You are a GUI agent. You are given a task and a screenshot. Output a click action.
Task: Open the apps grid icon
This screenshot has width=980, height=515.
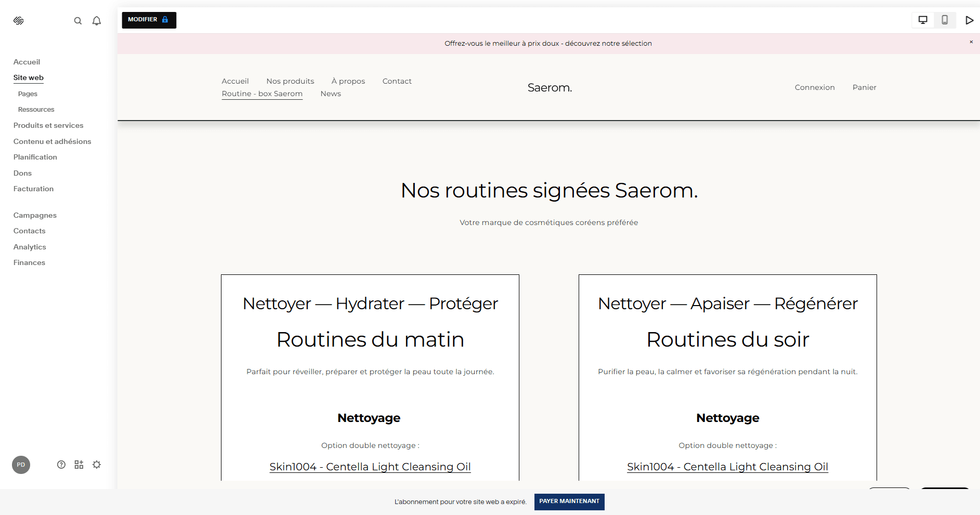[79, 465]
